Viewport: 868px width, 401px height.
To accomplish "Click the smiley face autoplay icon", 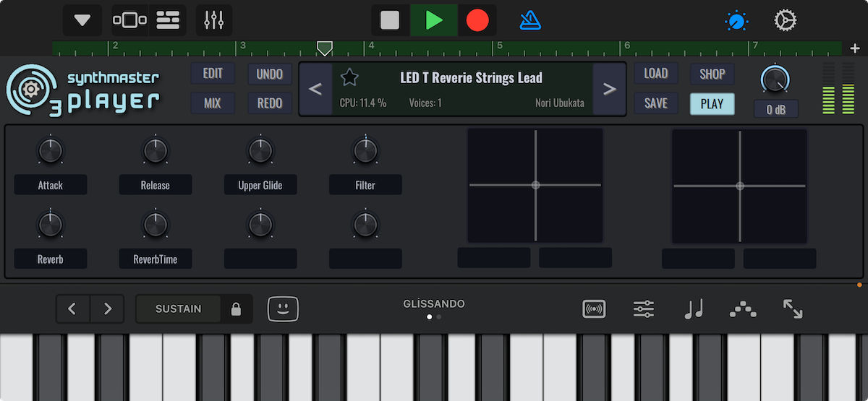I will 283,309.
